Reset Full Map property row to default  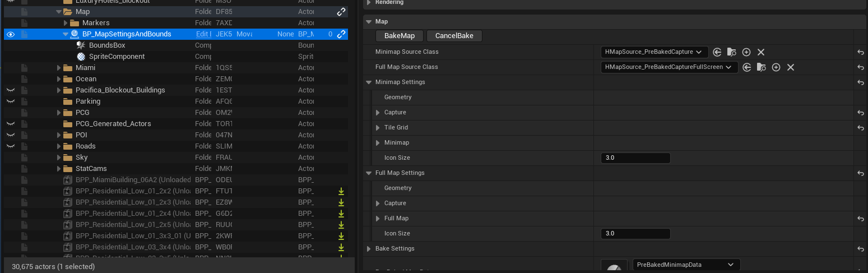tap(861, 219)
